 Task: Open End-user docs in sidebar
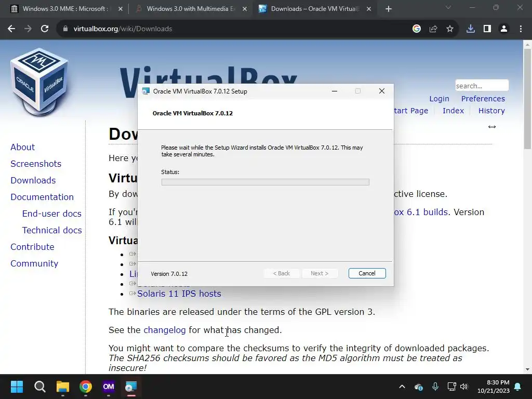point(51,214)
